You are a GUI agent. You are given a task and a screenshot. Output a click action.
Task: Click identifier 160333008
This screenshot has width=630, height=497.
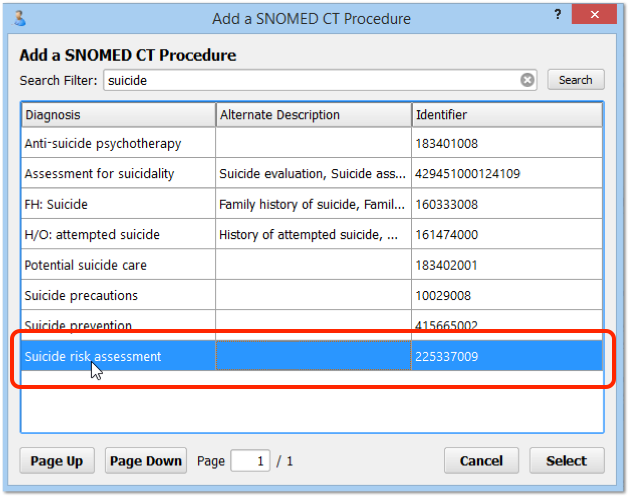point(446,205)
